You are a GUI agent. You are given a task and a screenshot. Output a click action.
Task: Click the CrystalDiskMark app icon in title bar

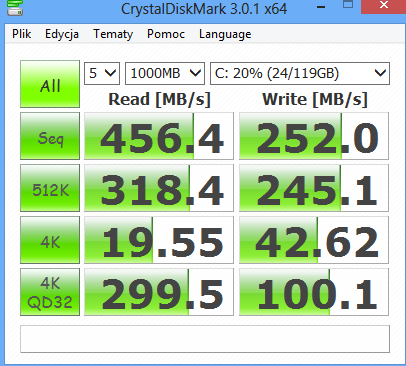(15, 8)
